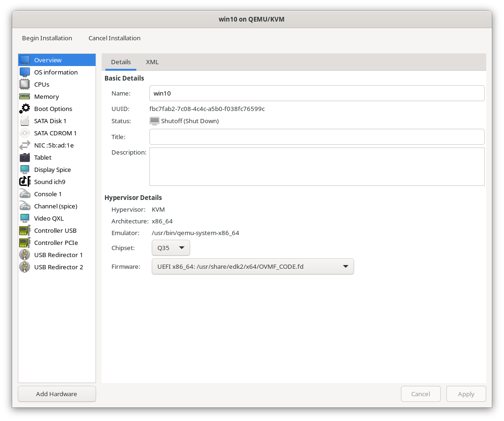Image resolution: width=504 pixels, height=421 pixels.
Task: Switch to the Details tab
Action: point(121,62)
